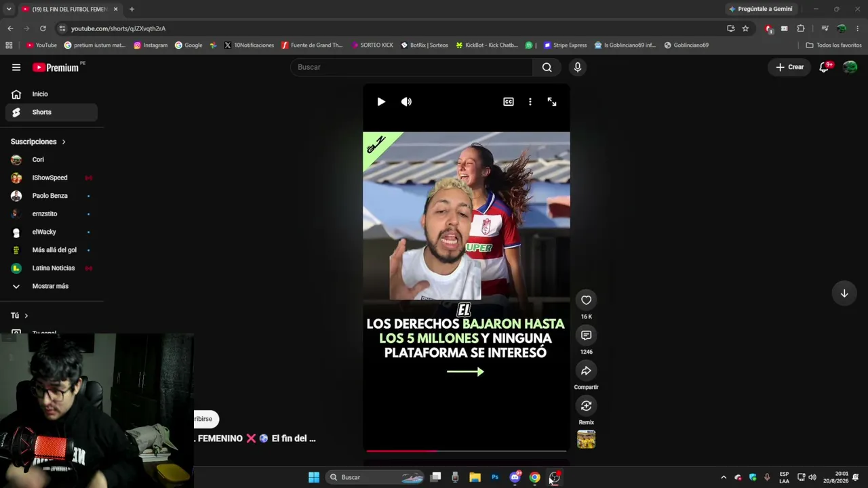Open a new browser tab

click(132, 9)
